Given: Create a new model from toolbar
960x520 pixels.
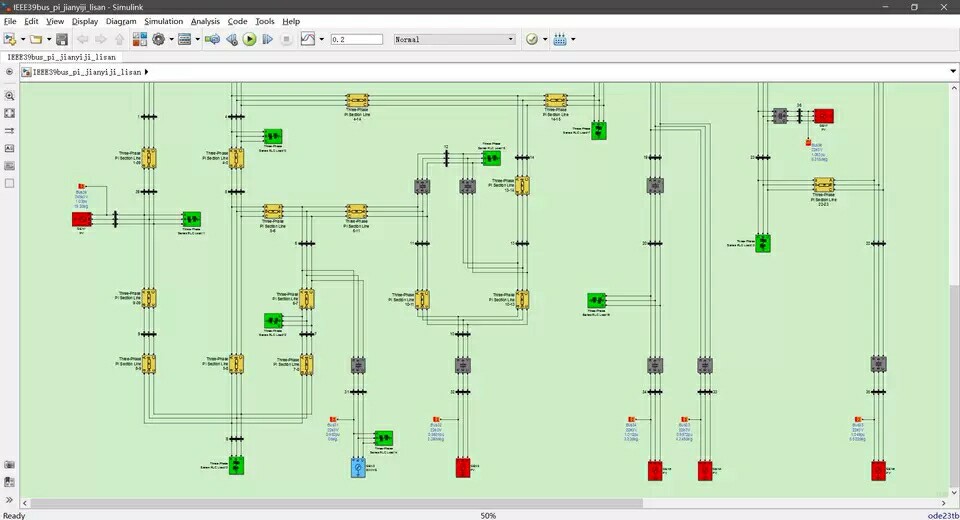Looking at the screenshot, I should pos(10,39).
